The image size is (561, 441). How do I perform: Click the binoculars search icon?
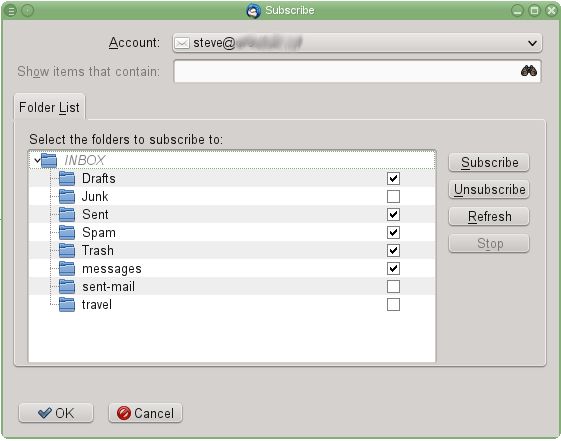pos(528,71)
